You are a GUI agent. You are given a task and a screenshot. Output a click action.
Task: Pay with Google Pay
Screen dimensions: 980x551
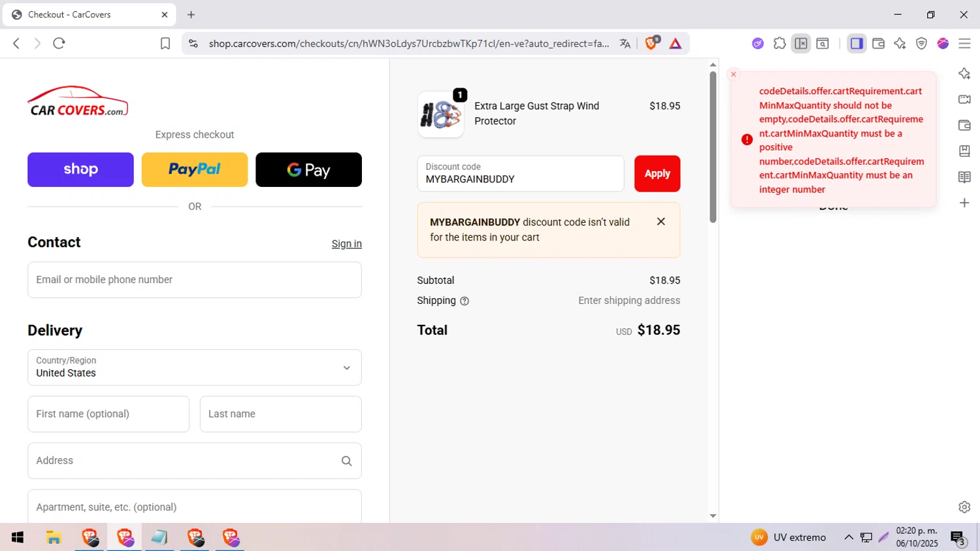click(x=308, y=169)
